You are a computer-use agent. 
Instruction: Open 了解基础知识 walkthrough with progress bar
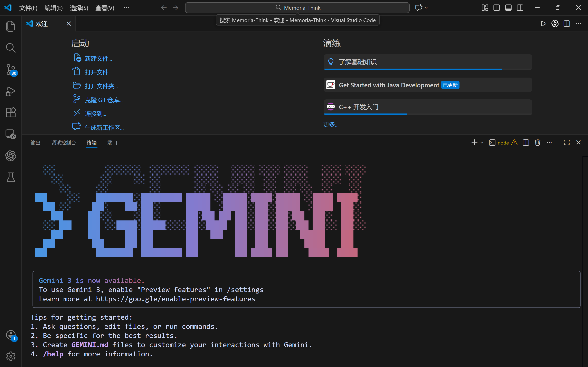[x=427, y=62]
